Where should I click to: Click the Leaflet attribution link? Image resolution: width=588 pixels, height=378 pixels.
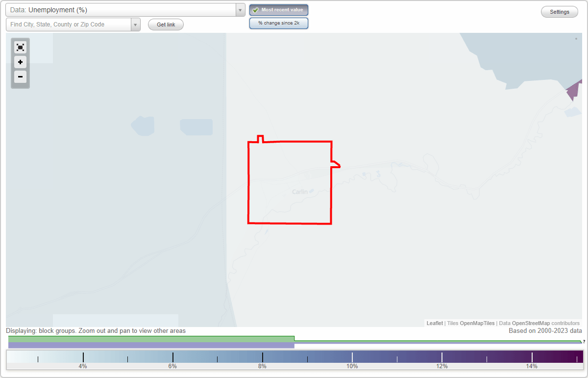pos(435,323)
